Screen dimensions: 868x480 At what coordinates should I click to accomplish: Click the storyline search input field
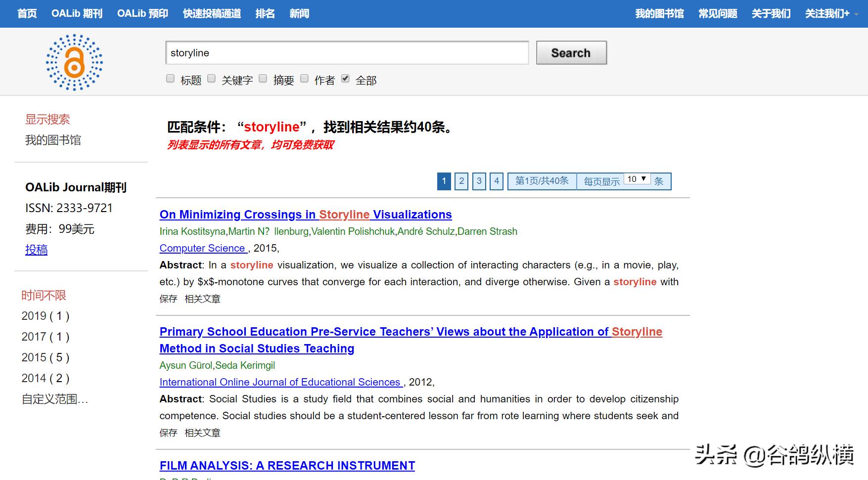click(x=347, y=53)
